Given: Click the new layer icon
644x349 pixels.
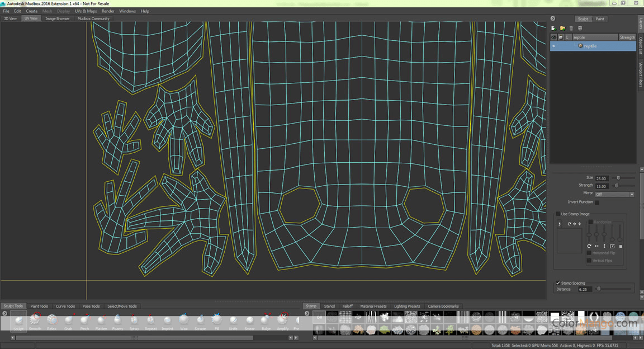Looking at the screenshot, I should click(x=553, y=28).
